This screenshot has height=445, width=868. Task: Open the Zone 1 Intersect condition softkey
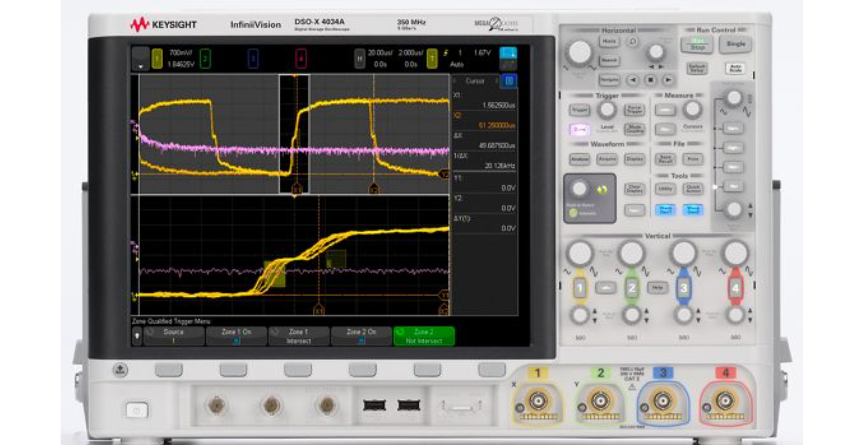coord(299,336)
